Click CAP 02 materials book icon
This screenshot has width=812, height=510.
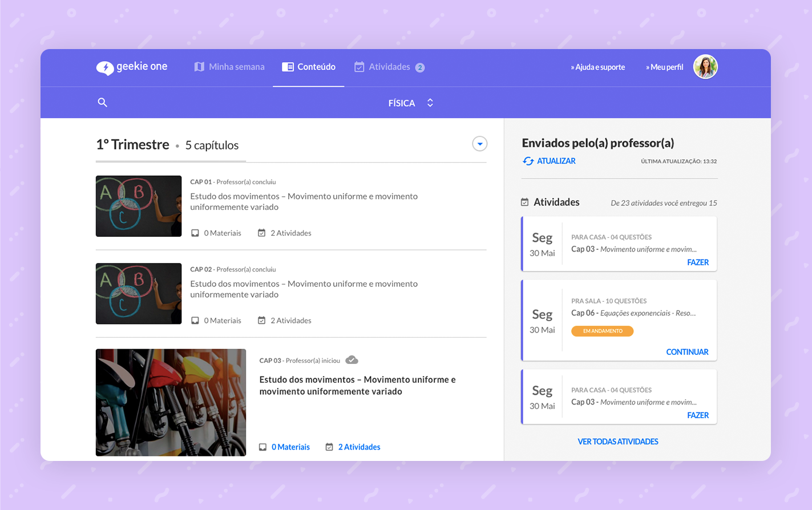pos(195,321)
